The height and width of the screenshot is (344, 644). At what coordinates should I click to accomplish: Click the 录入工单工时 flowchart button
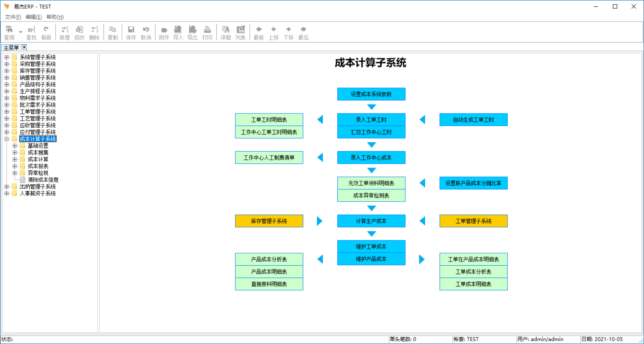371,120
